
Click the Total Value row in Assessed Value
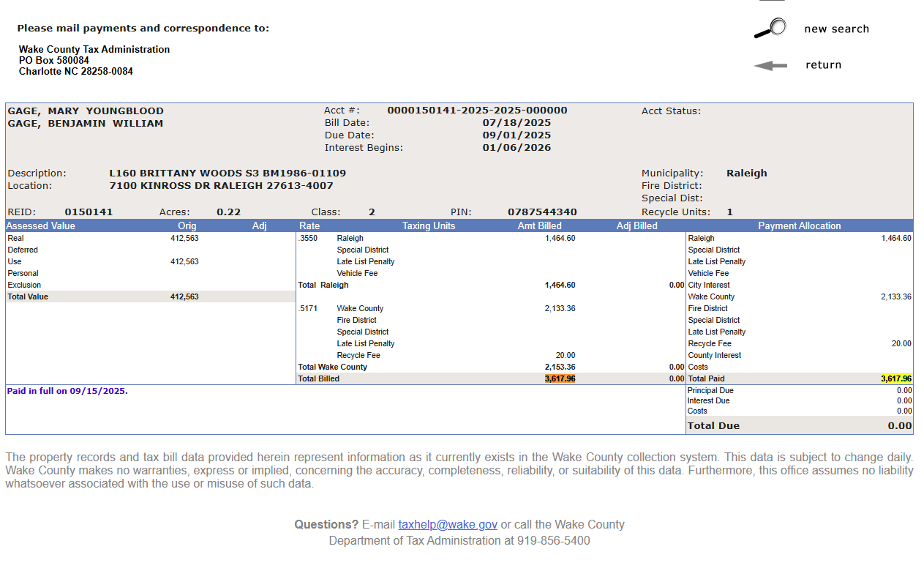click(28, 296)
